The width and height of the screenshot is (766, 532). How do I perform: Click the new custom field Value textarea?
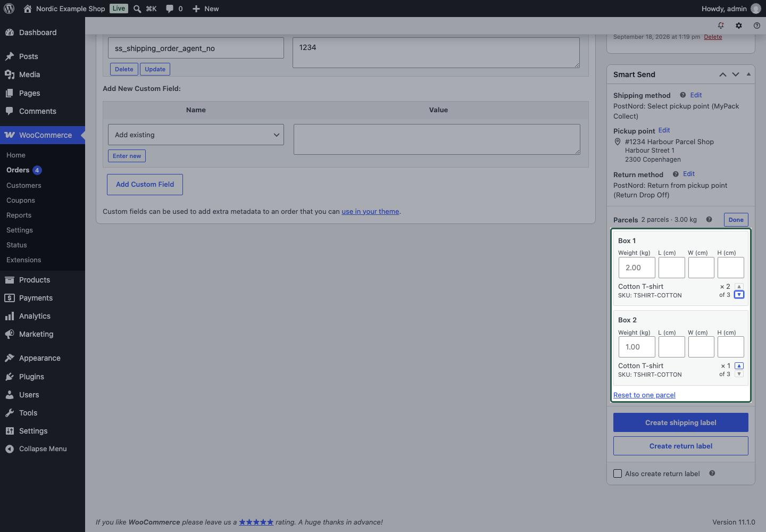(x=437, y=139)
